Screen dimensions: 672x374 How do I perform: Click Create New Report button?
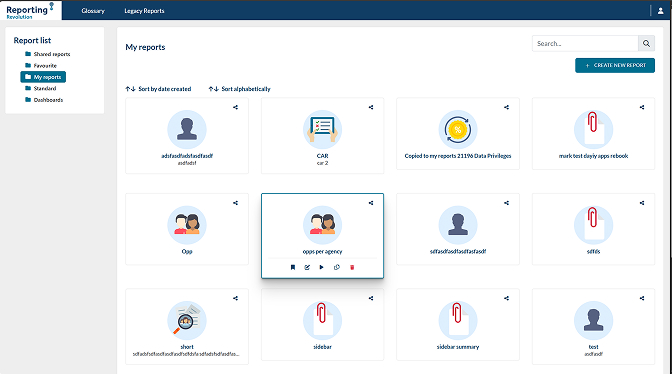pyautogui.click(x=615, y=65)
